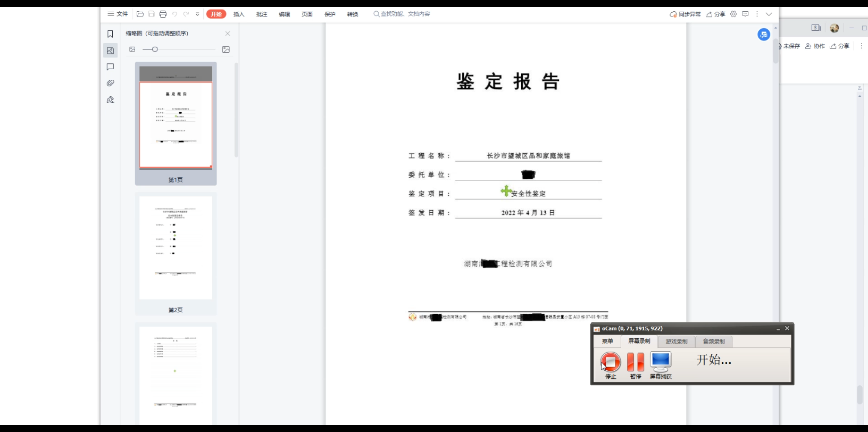Select the 开始 tab
868x432 pixels.
[x=216, y=14]
